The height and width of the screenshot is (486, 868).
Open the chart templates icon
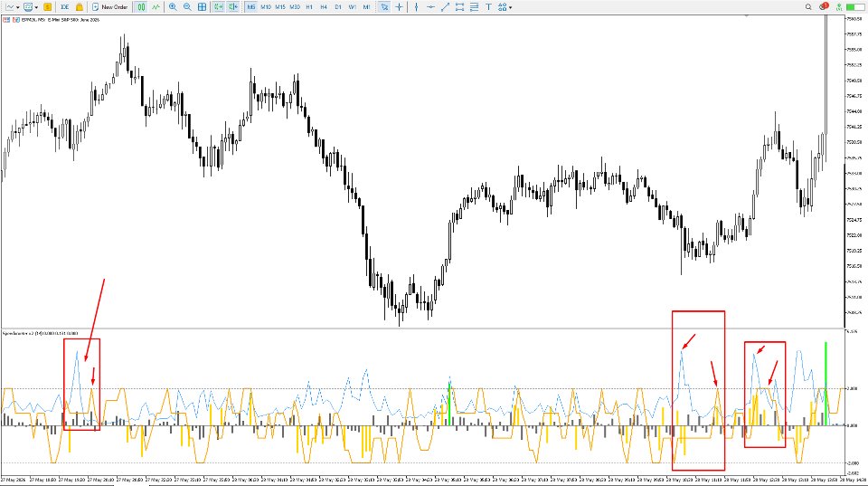(x=28, y=7)
